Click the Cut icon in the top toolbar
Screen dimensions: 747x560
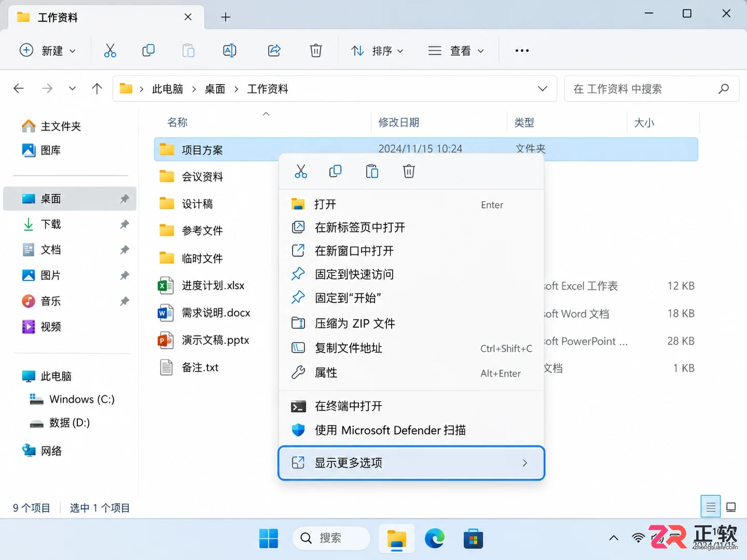coord(110,50)
